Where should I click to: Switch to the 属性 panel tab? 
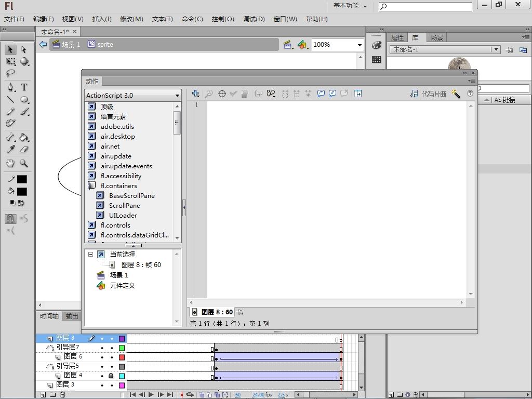point(397,37)
